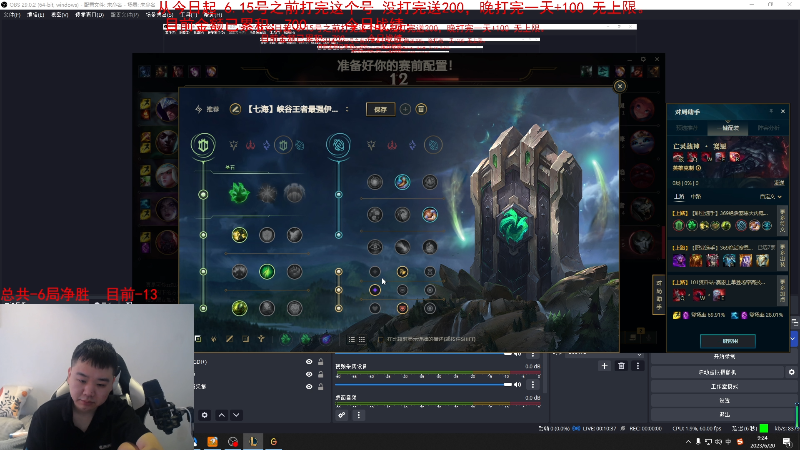
Task: Toggle visibility eye of first OBS source
Action: [x=309, y=362]
